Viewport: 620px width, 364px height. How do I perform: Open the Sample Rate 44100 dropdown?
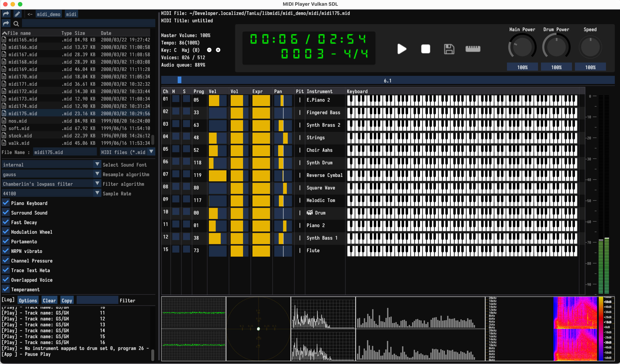(97, 193)
